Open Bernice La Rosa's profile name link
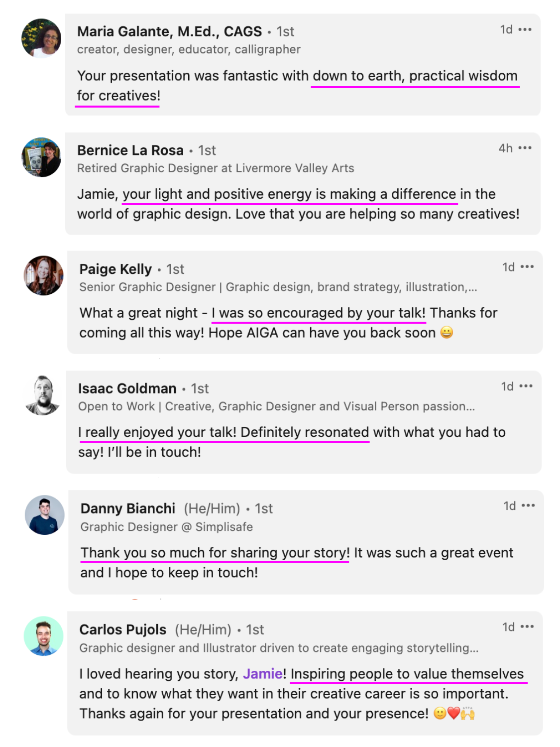This screenshot has width=560, height=747. tap(130, 150)
